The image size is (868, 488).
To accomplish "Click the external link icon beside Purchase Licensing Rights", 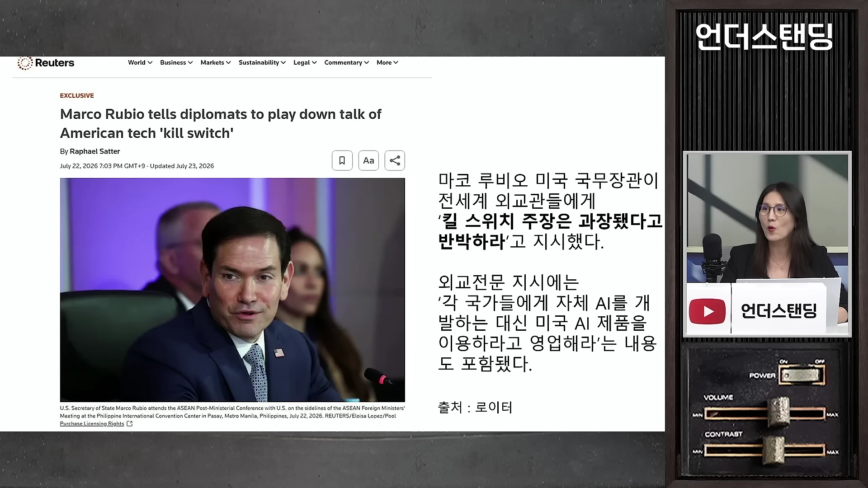I will pos(130,424).
